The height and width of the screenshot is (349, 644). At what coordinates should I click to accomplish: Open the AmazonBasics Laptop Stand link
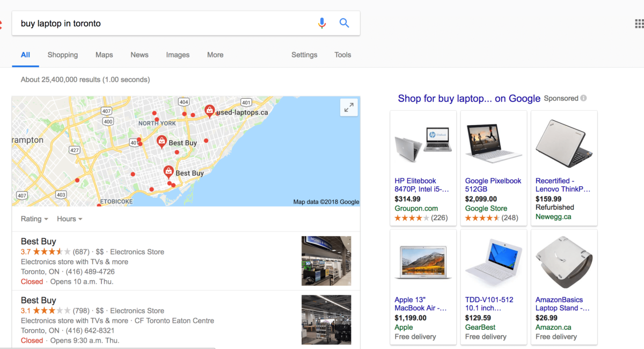[562, 304]
